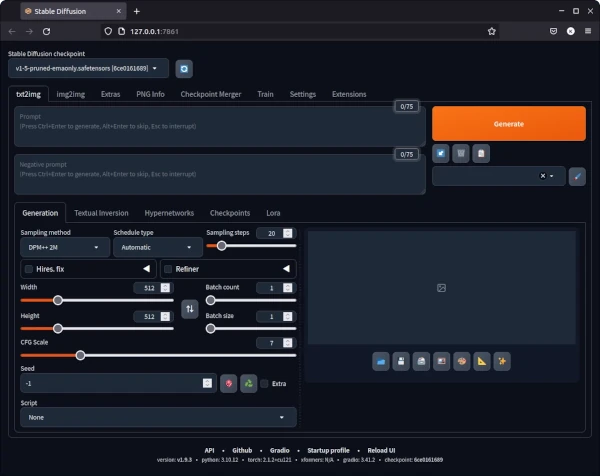Click the round extension icon beside Pocket
The height and width of the screenshot is (476, 600).
(x=571, y=31)
